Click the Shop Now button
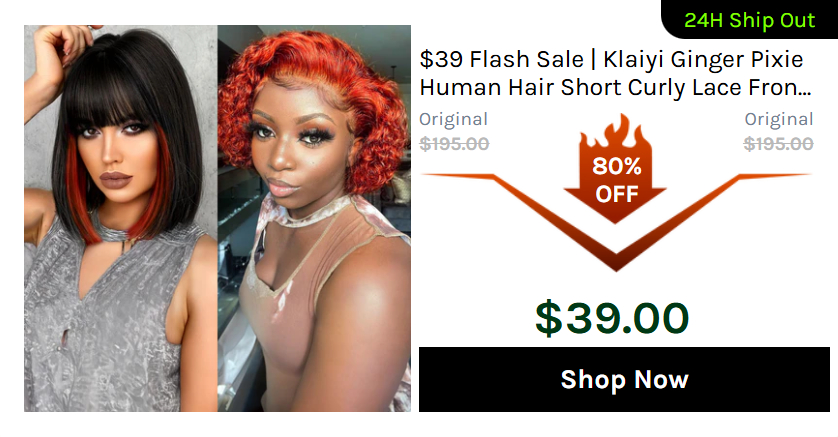 [624, 379]
